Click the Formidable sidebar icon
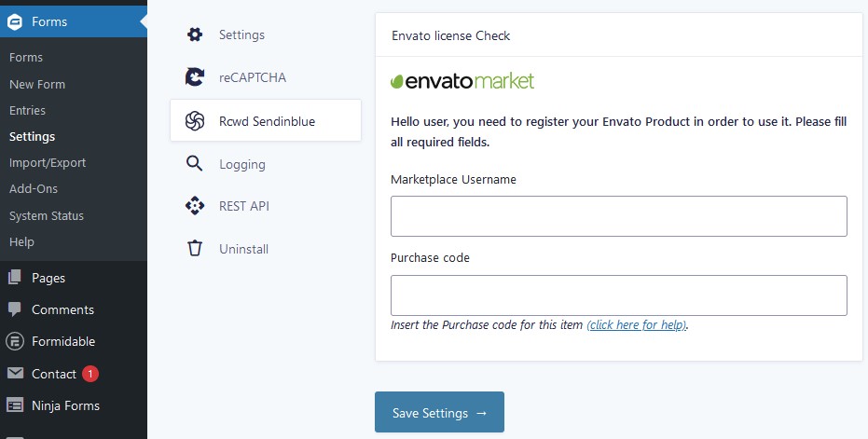Viewport: 868px width, 439px height. (15, 341)
